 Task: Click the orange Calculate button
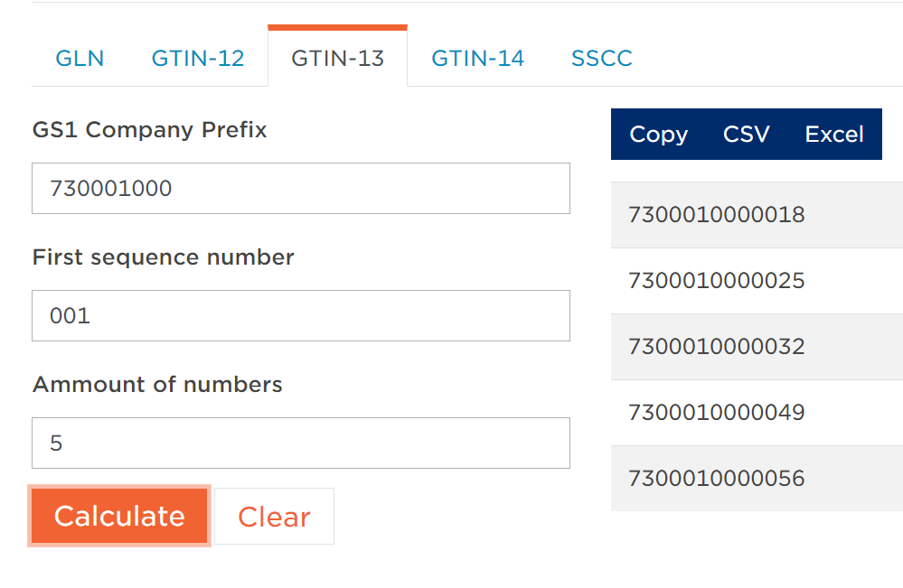coord(119,516)
